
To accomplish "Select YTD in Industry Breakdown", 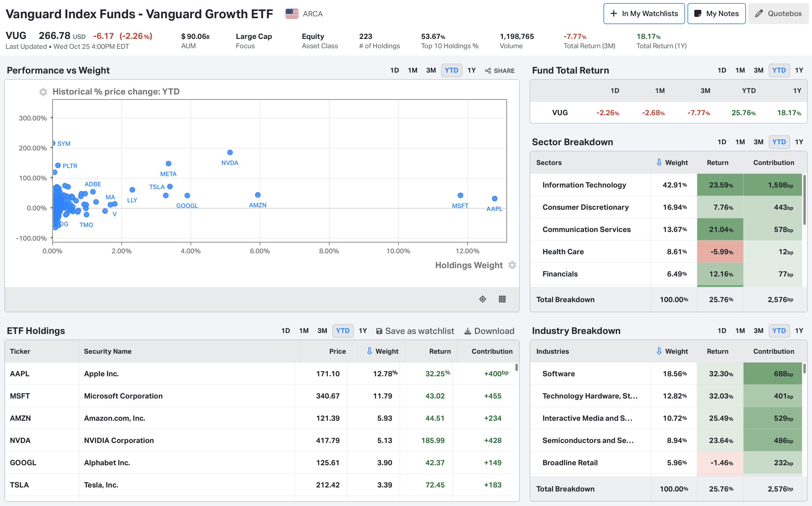I will 779,331.
